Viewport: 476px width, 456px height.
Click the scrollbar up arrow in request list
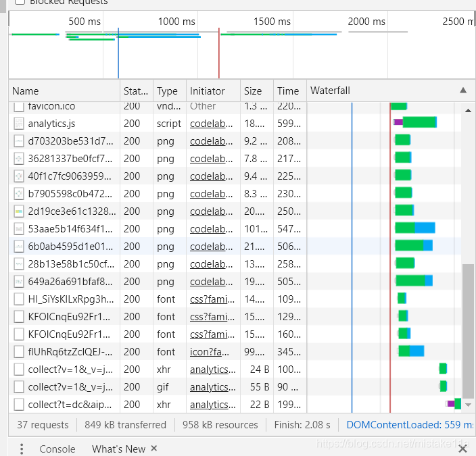[x=468, y=111]
